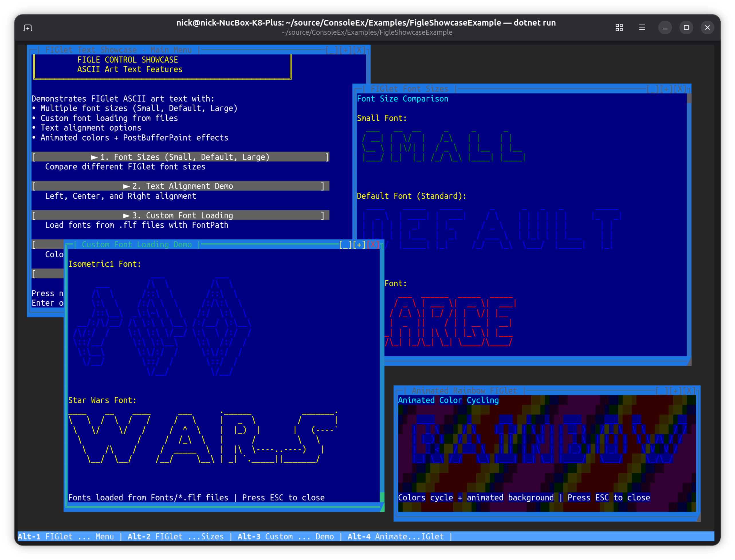Maximize the FIGlet Font Sizes window with [+]

(666, 89)
